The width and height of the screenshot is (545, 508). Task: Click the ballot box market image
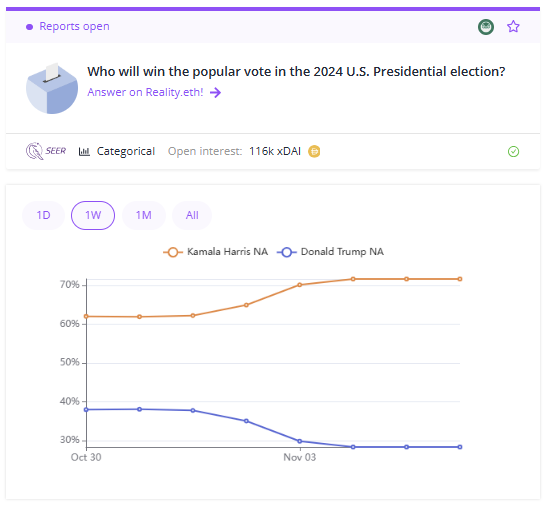pyautogui.click(x=52, y=88)
